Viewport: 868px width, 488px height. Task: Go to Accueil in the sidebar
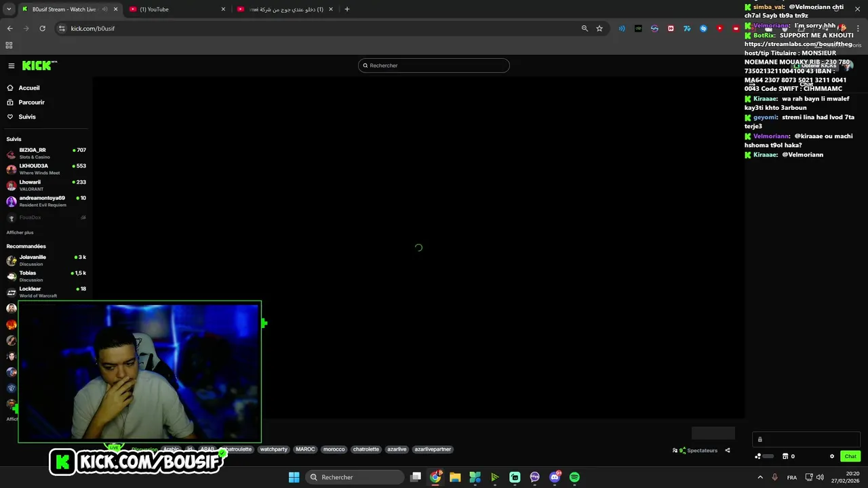pos(29,88)
